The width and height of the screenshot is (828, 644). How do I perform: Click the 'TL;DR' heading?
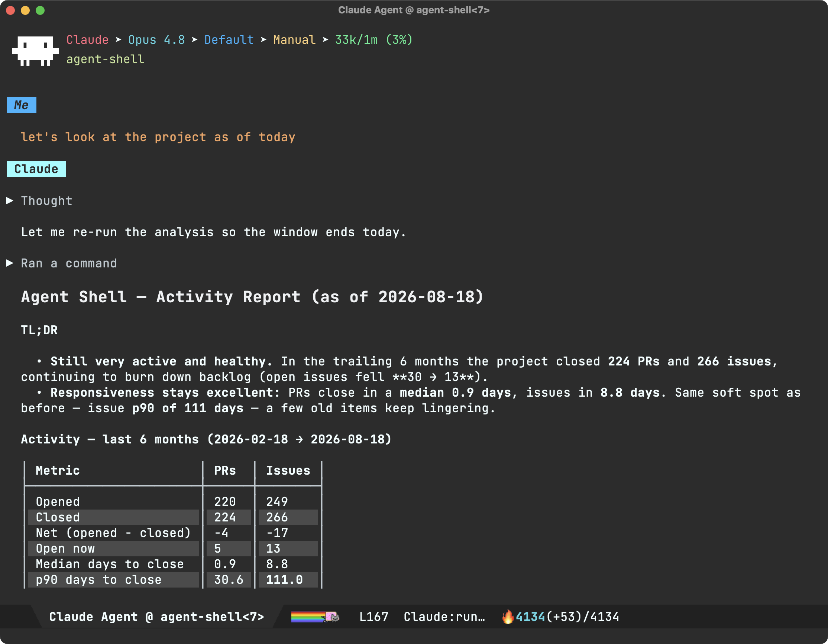pos(39,330)
